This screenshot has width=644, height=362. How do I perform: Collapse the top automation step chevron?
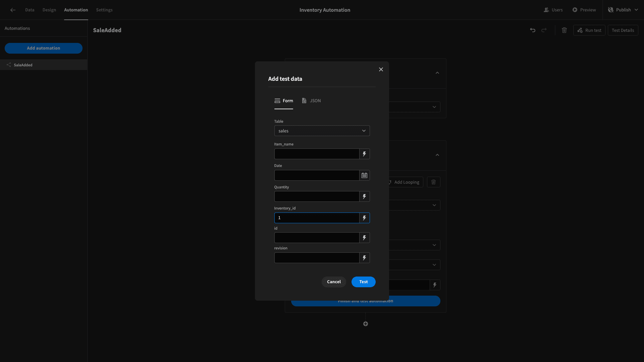pyautogui.click(x=437, y=73)
